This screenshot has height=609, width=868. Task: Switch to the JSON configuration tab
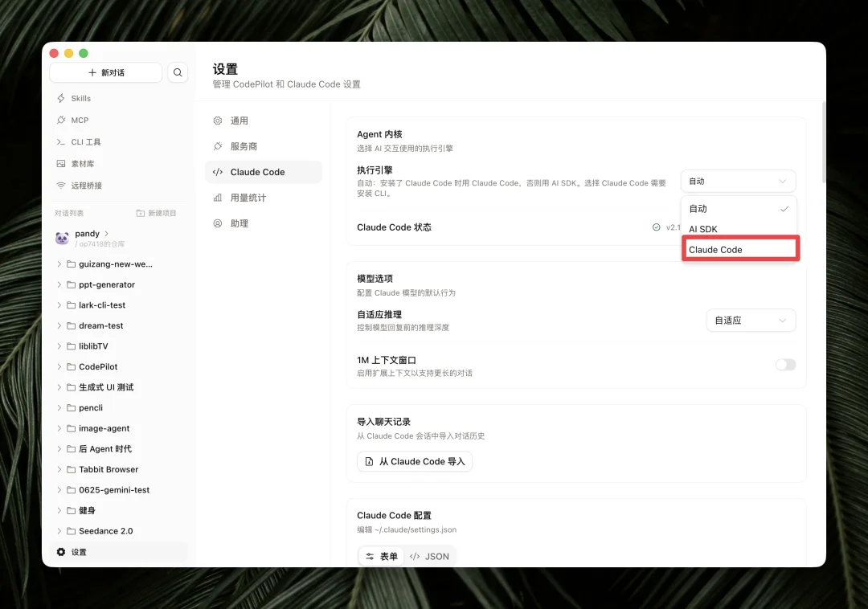[x=430, y=555]
